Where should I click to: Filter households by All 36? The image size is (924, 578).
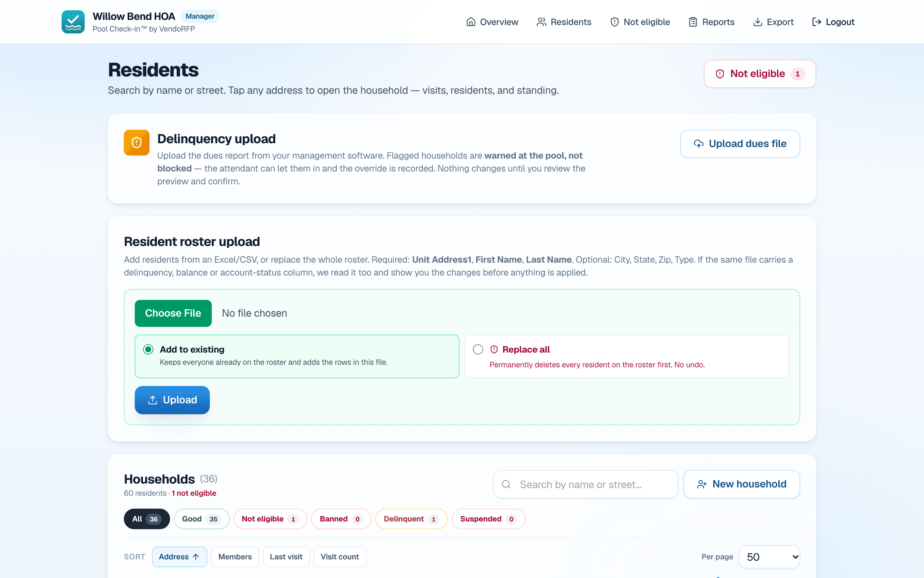click(147, 519)
